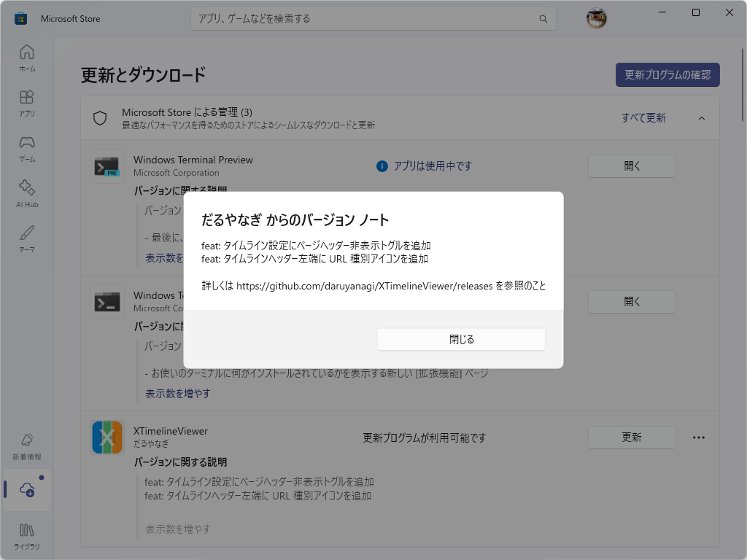Viewport: 747px width, 560px height.
Task: Click the Microsoft Store logo icon
Action: 20,18
